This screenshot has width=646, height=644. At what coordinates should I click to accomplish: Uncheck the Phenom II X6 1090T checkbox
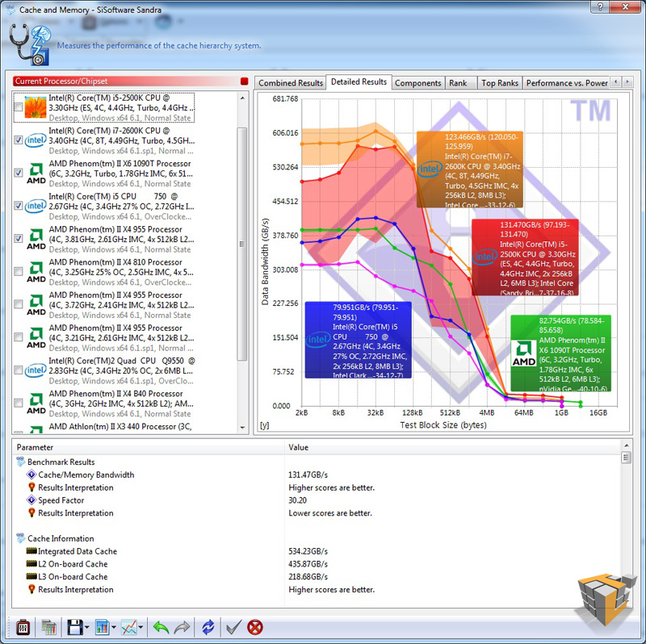point(18,173)
